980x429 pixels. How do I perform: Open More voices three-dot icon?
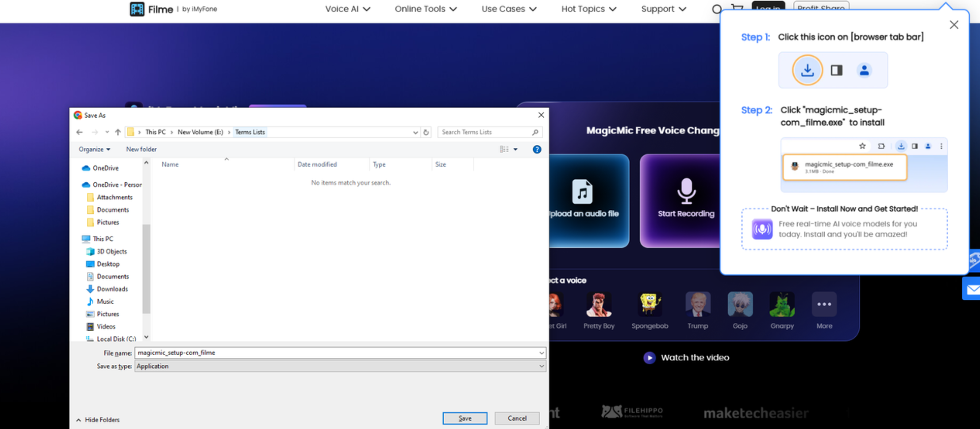(824, 305)
